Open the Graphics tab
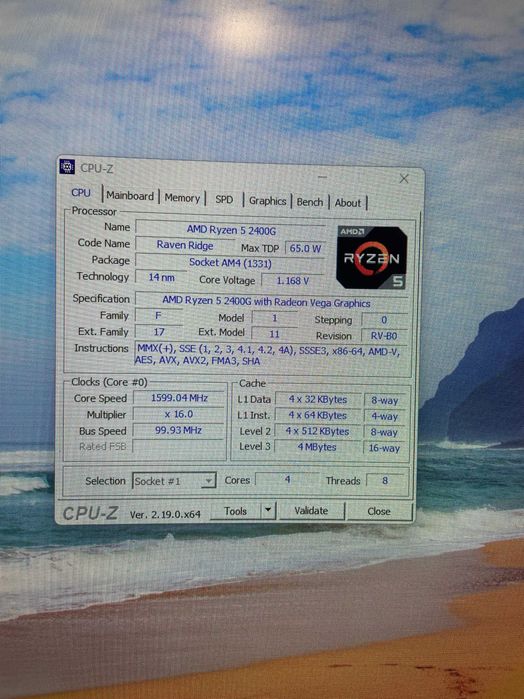Screen dimensions: 524x699 [x=268, y=201]
